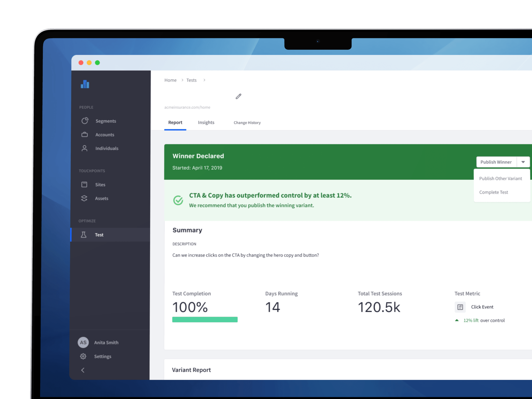Image resolution: width=532 pixels, height=399 pixels.
Task: Go to Home breadcrumb link
Action: click(x=170, y=80)
